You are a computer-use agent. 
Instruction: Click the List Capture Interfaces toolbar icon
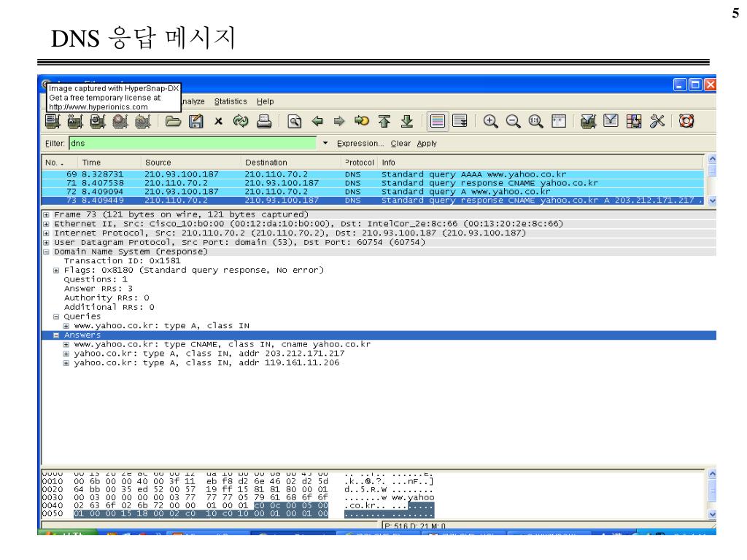click(53, 122)
